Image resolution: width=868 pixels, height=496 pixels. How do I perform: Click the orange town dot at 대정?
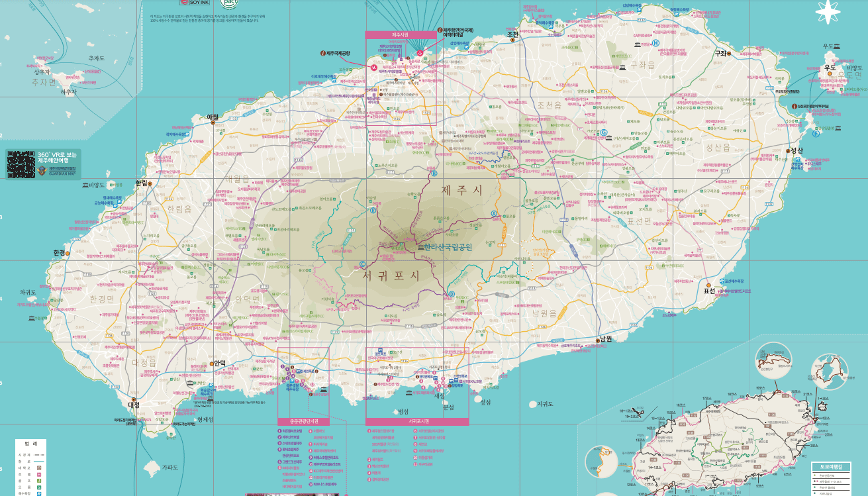click(135, 399)
